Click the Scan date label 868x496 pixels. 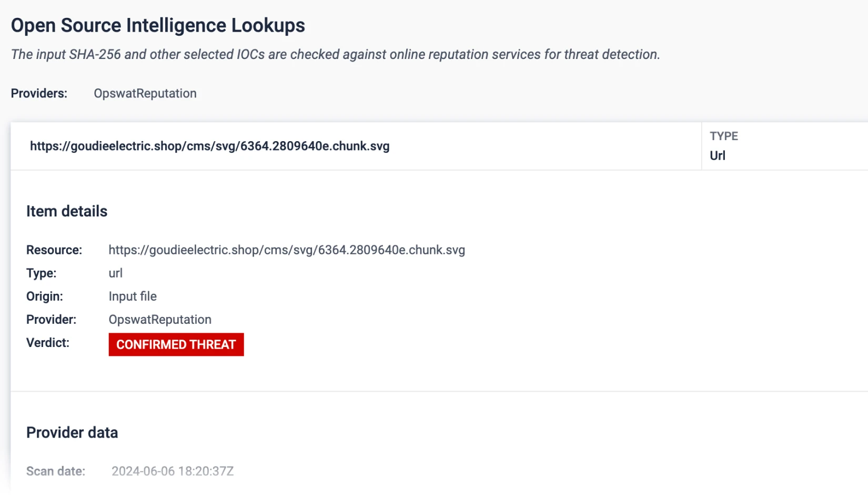[x=56, y=471]
